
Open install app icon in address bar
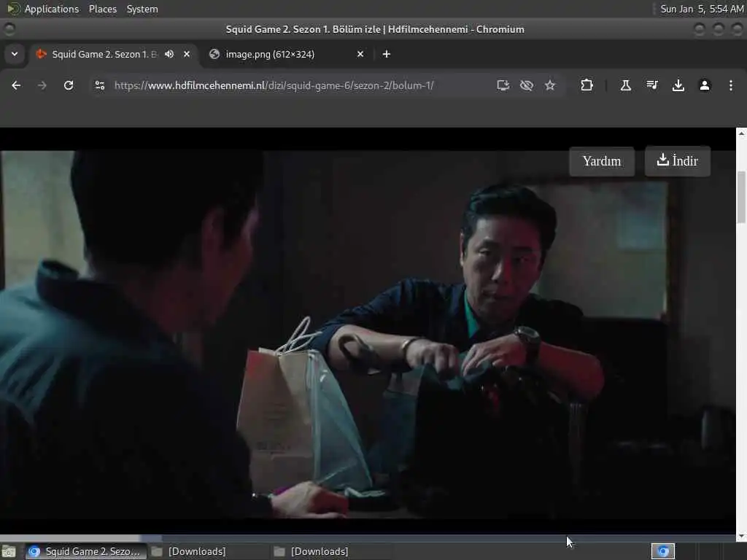pos(503,85)
